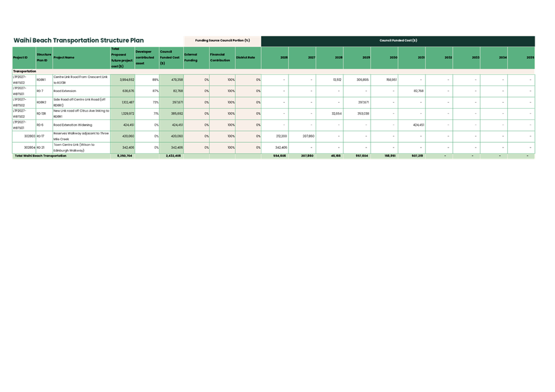The height and width of the screenshot is (392, 555).
Task: Select the "Transportation" section row
Action: (x=25, y=71)
